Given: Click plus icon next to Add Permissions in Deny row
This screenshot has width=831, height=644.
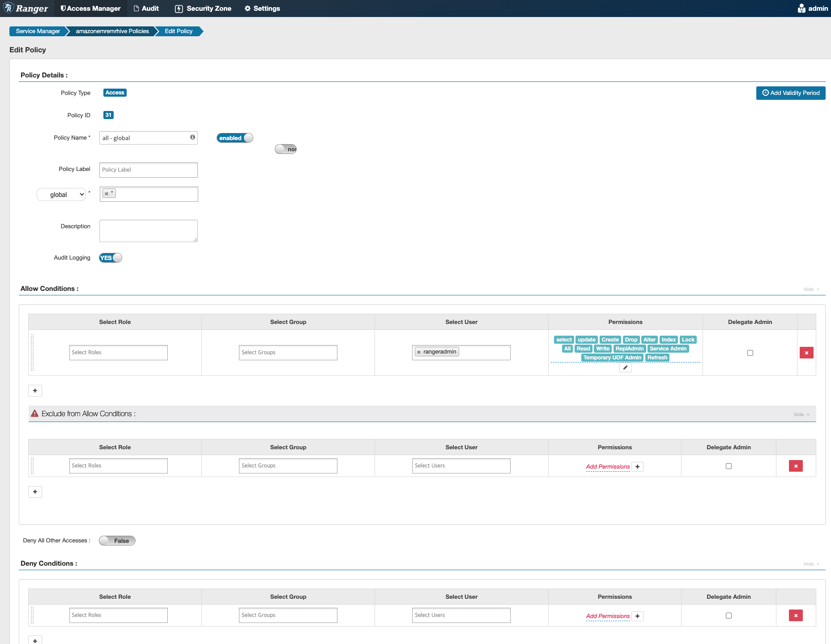Looking at the screenshot, I should tap(638, 616).
